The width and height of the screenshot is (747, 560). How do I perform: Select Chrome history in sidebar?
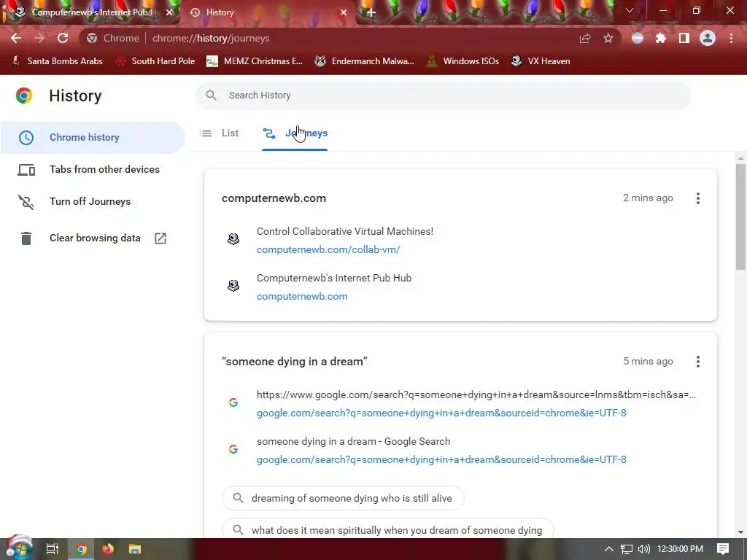point(93,137)
